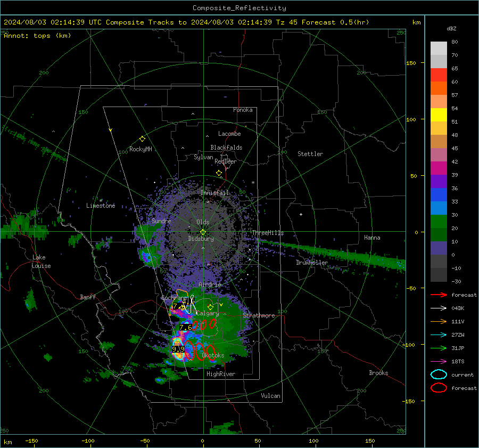Click the Lake Louise label
479x448 pixels.
[41, 262]
